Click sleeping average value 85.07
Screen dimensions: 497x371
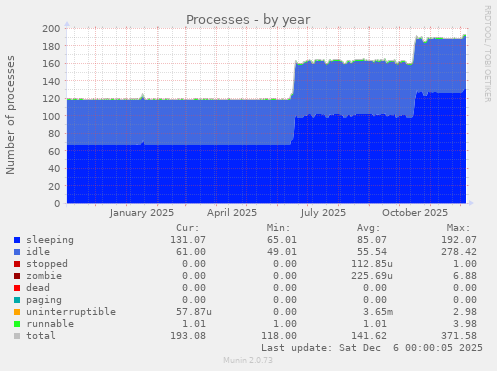pyautogui.click(x=372, y=240)
